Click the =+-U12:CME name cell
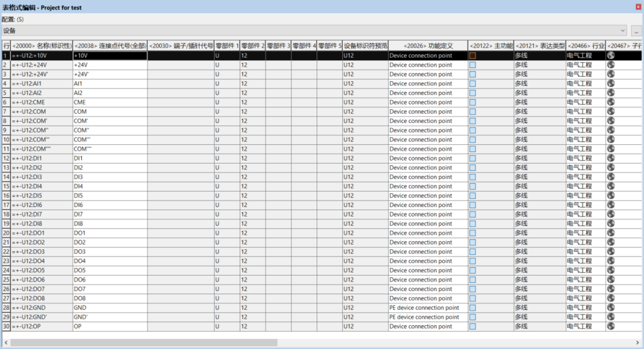The image size is (644, 349). click(x=42, y=103)
